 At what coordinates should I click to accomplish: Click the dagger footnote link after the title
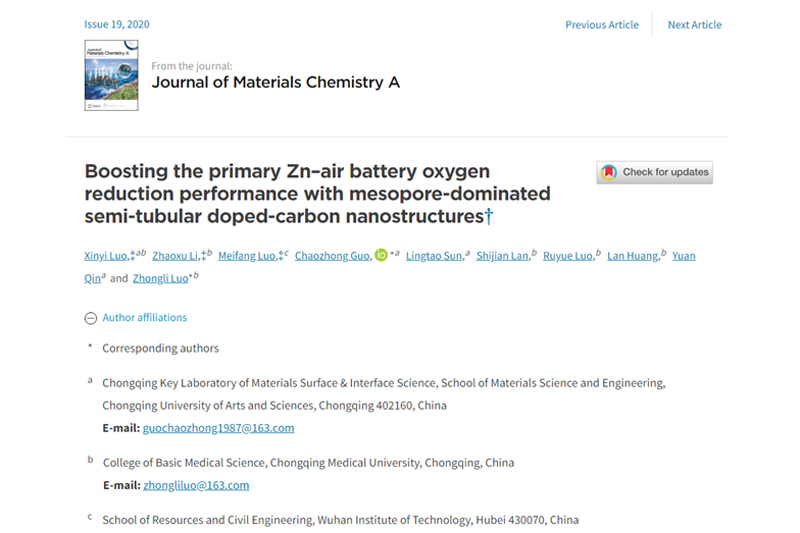[x=489, y=216]
